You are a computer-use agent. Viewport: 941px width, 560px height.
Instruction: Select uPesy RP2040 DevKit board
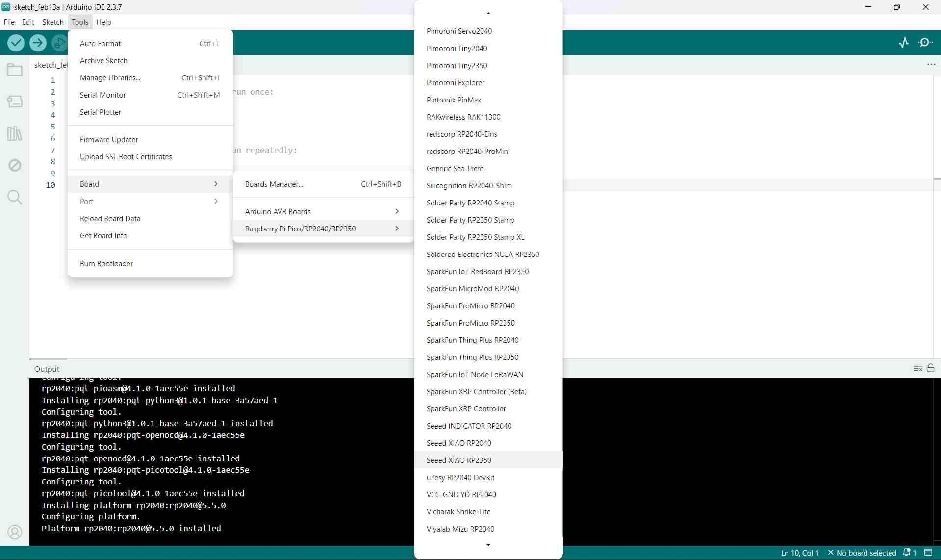click(488, 477)
